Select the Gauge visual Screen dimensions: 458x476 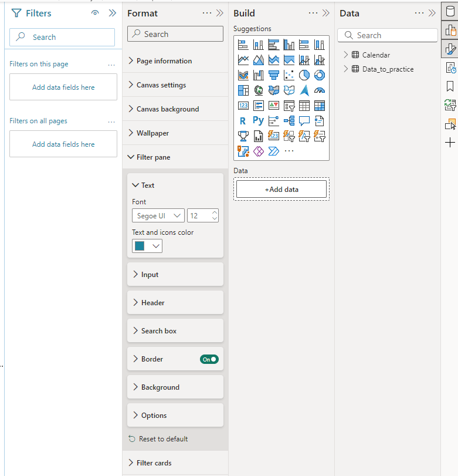pos(320,90)
